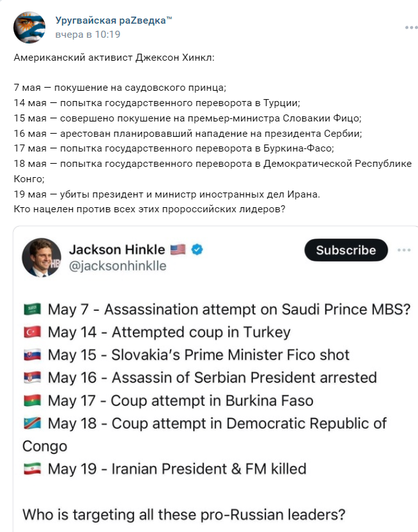Click Jackson Hinkle's profile photo
The height and width of the screenshot is (532, 418).
42,257
